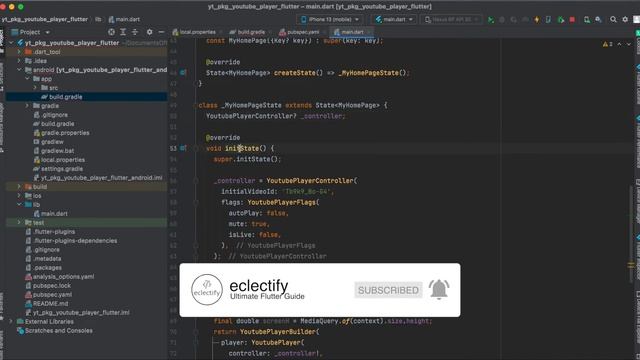Click YoutubePlayerController constructor call in code

pyautogui.click(x=310, y=180)
